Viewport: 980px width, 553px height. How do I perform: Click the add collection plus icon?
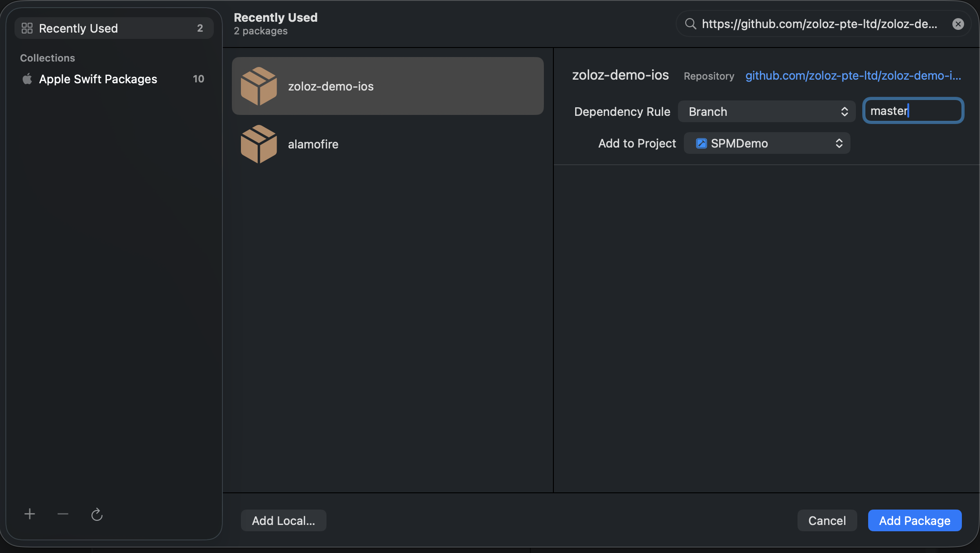pos(30,514)
